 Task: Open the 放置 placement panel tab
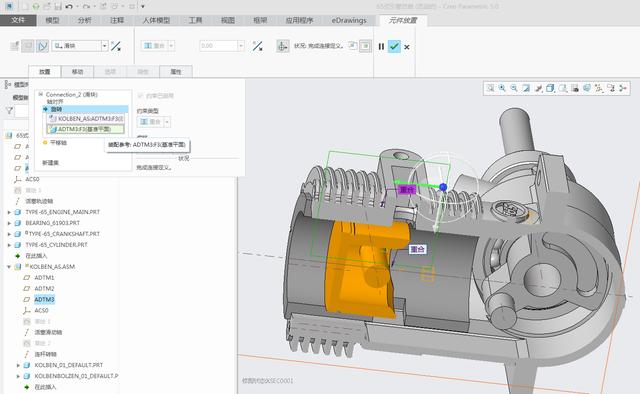click(44, 72)
